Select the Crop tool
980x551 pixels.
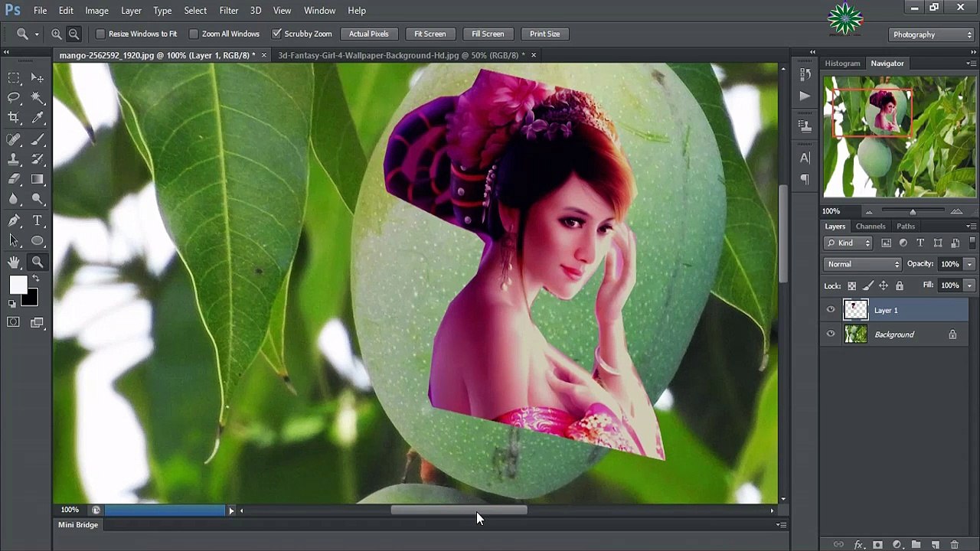14,118
